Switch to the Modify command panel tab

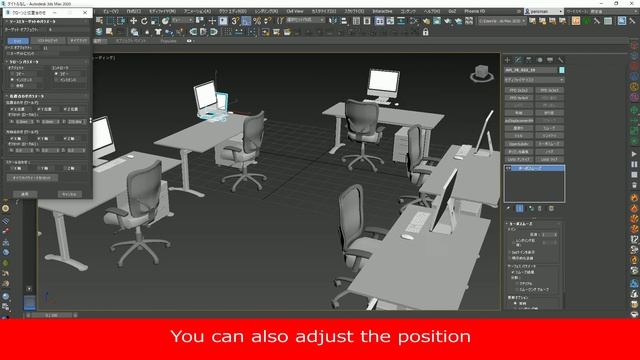click(x=518, y=60)
